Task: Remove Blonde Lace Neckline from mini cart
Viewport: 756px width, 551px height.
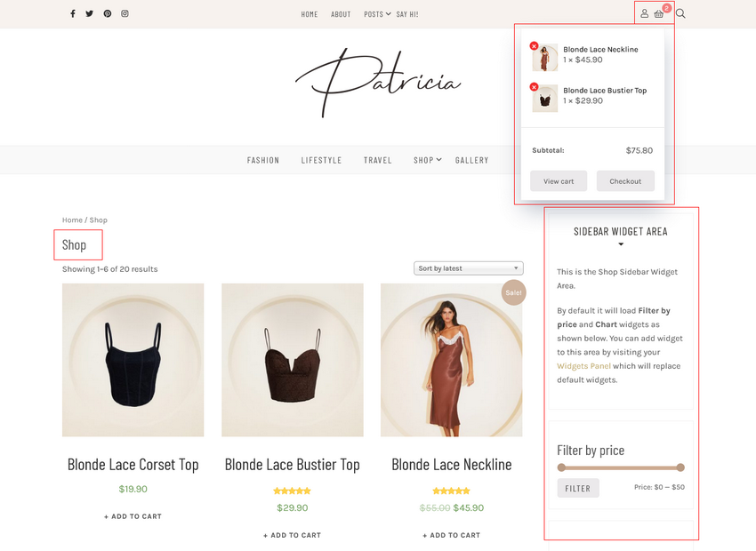Action: click(534, 45)
